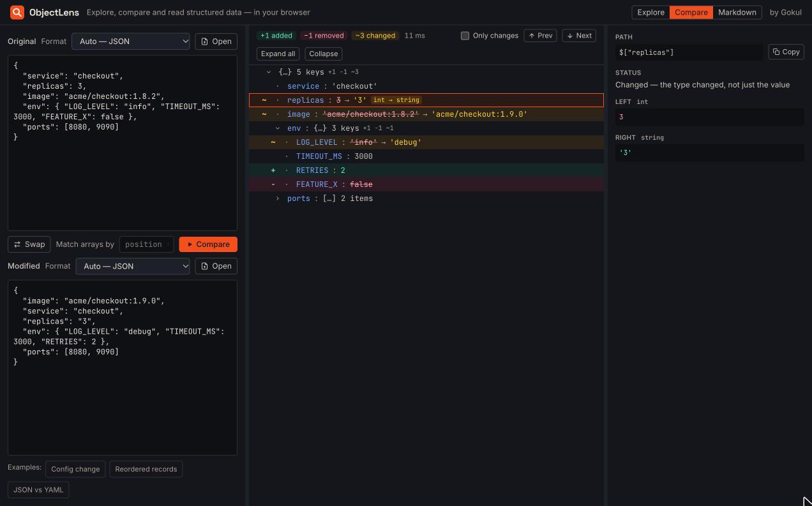This screenshot has width=812, height=506.
Task: Focus the Original JSON text area
Action: click(123, 143)
